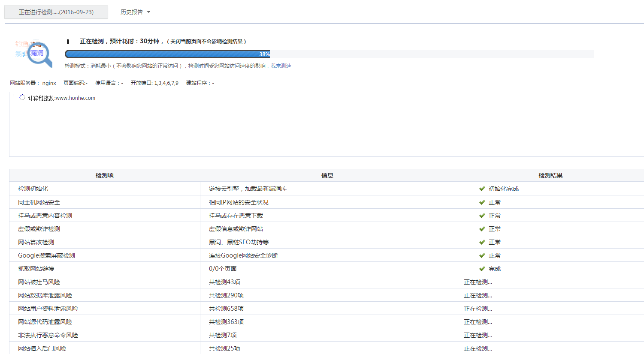Select the 正在进行检测 (2016-09-23) tab

(56, 12)
